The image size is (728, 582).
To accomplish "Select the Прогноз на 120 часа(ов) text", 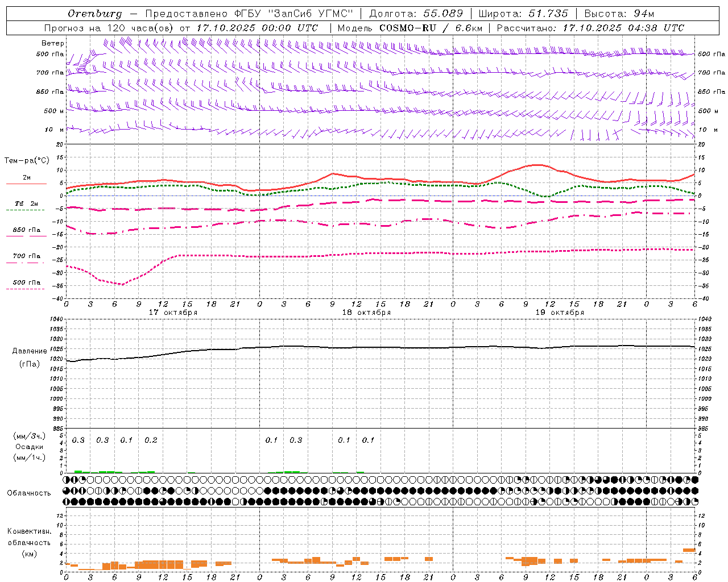I will (110, 28).
